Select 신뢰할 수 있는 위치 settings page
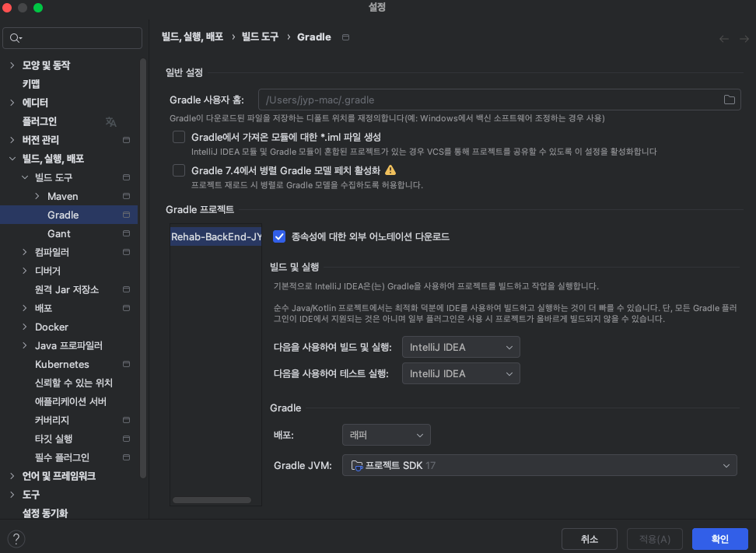The width and height of the screenshot is (756, 553). [x=73, y=383]
